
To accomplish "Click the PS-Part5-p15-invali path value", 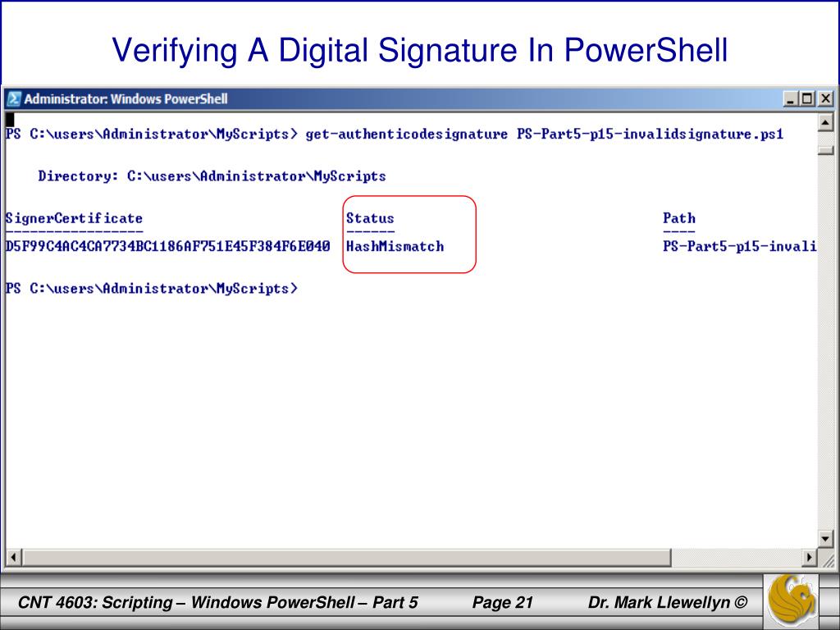I will [740, 246].
